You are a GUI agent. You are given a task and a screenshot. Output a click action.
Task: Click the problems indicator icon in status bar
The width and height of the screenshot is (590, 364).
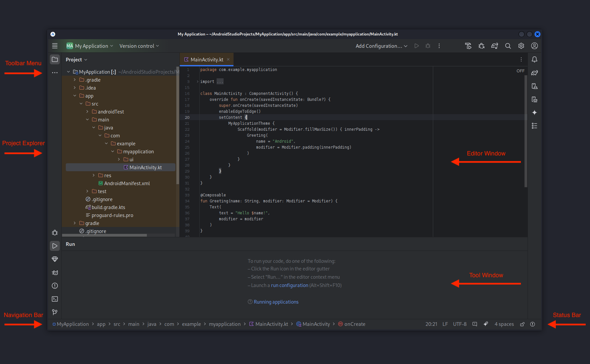click(x=533, y=324)
